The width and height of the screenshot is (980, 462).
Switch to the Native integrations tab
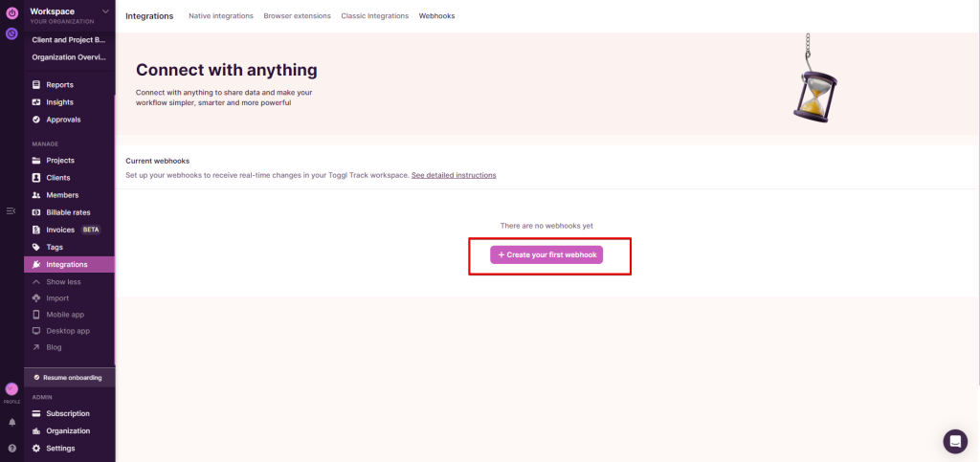tap(221, 16)
